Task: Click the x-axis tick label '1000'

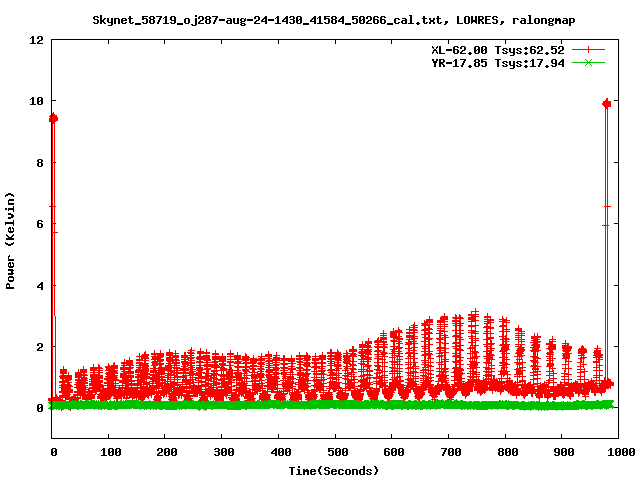Action: click(x=620, y=452)
